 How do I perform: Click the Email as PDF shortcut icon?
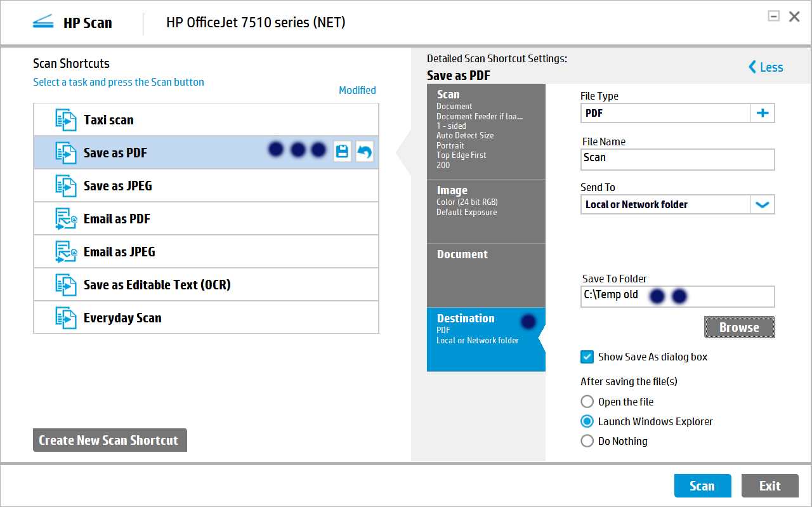66,219
